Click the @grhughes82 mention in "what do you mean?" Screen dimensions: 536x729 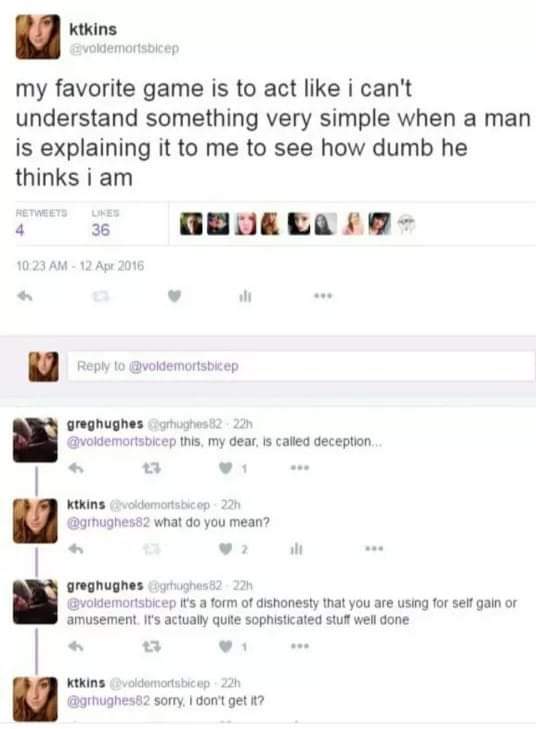coord(108,523)
